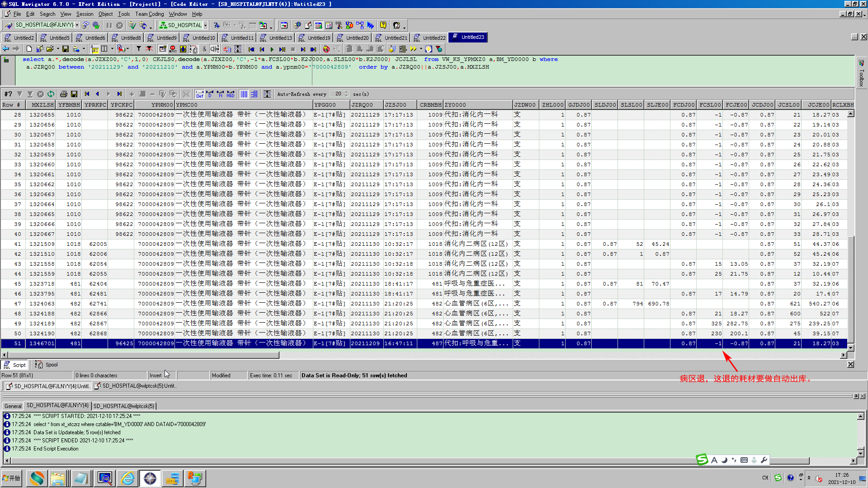The image size is (868, 488).
Task: Toggle the N&D display mode button
Action: 231,94
